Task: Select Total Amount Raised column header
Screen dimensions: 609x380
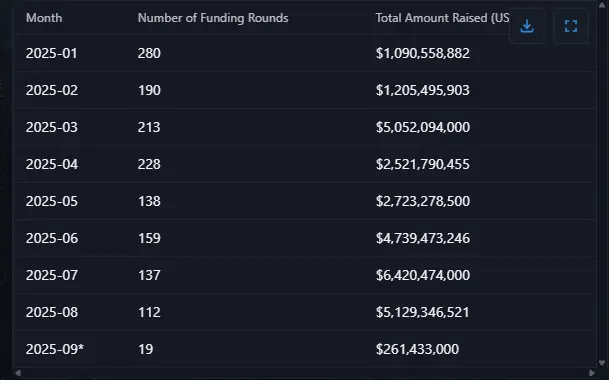Action: tap(442, 18)
